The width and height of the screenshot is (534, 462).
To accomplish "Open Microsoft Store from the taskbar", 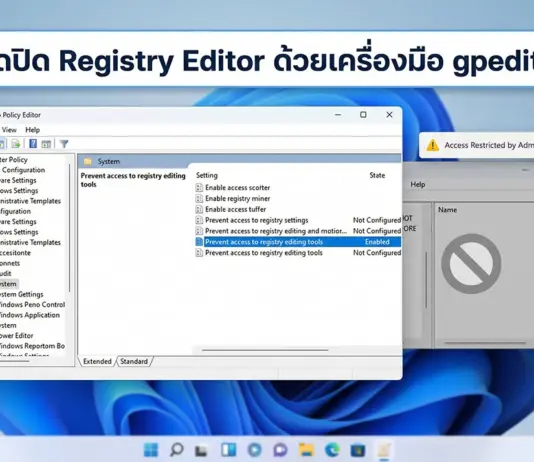I will point(358,450).
